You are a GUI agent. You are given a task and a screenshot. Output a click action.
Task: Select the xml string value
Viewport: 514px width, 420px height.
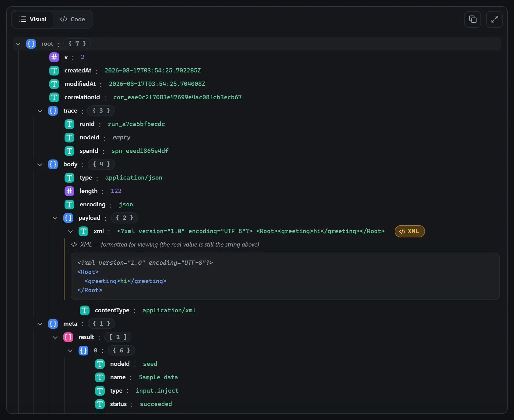[251, 231]
